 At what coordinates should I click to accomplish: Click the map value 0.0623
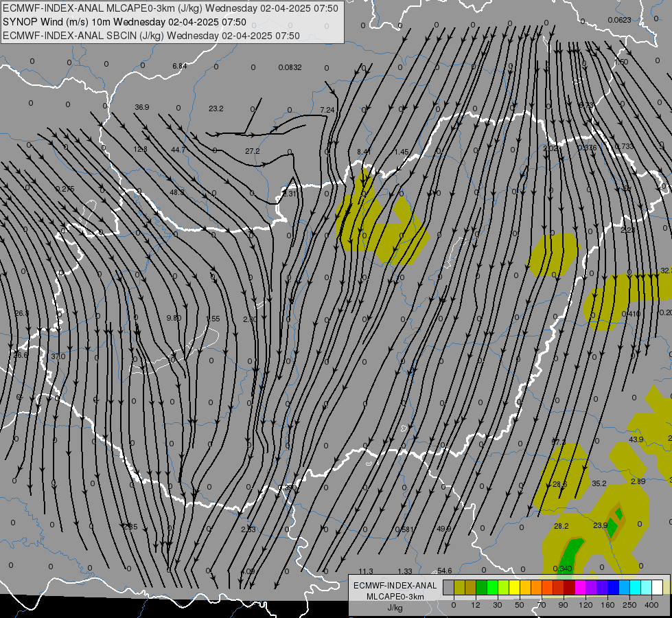point(619,20)
